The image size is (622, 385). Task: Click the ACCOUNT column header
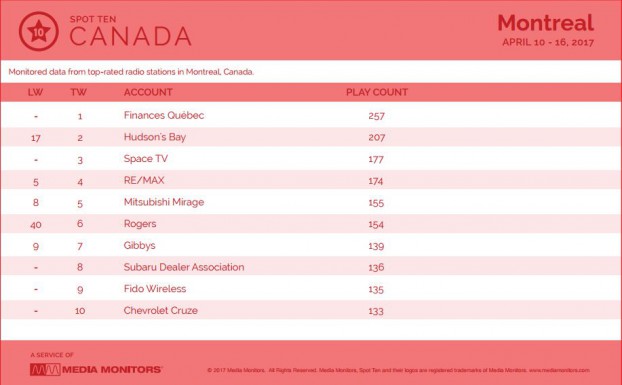point(148,92)
